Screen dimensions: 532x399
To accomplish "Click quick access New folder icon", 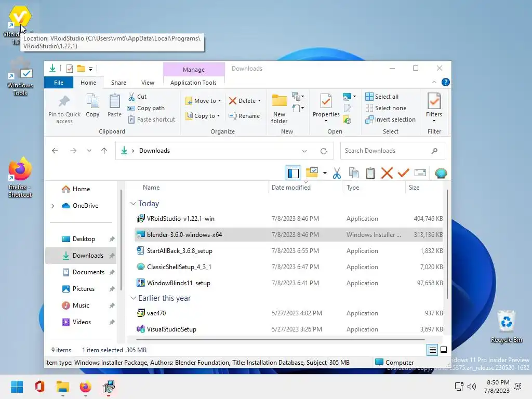I will pos(81,69).
